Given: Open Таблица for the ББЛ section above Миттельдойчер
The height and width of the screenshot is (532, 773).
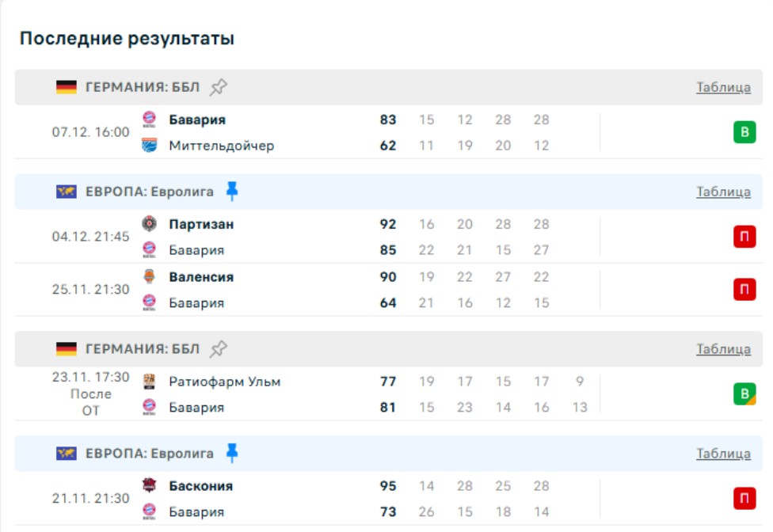Looking at the screenshot, I should click(x=723, y=87).
